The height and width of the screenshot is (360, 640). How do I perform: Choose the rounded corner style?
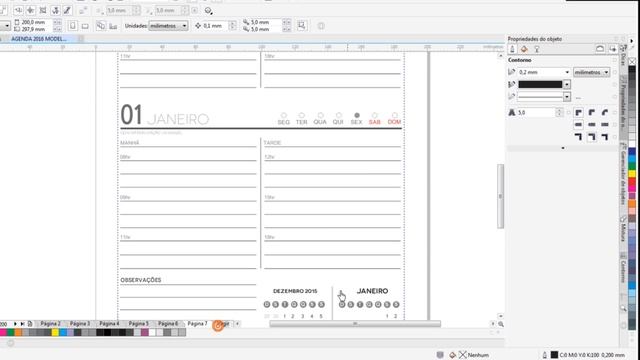click(592, 113)
